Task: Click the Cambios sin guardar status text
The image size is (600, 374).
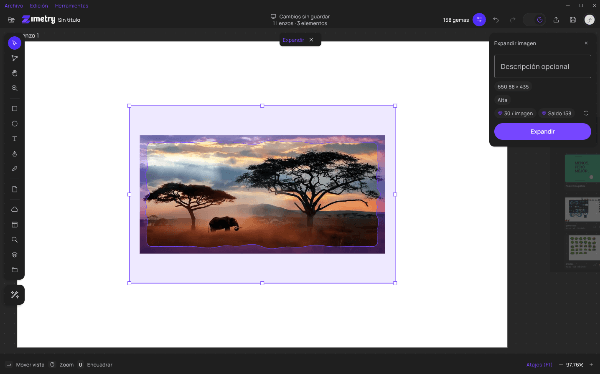Action: coord(304,16)
